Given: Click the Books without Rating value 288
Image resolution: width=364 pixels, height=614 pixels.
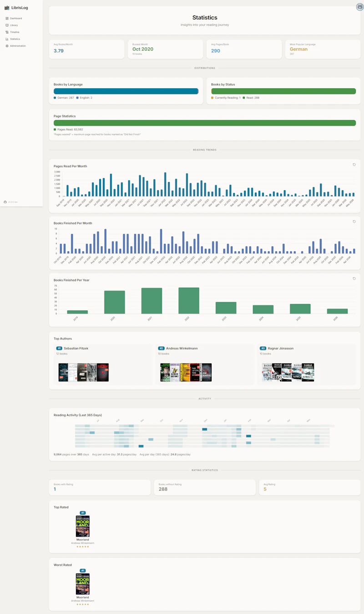Looking at the screenshot, I should [x=163, y=489].
